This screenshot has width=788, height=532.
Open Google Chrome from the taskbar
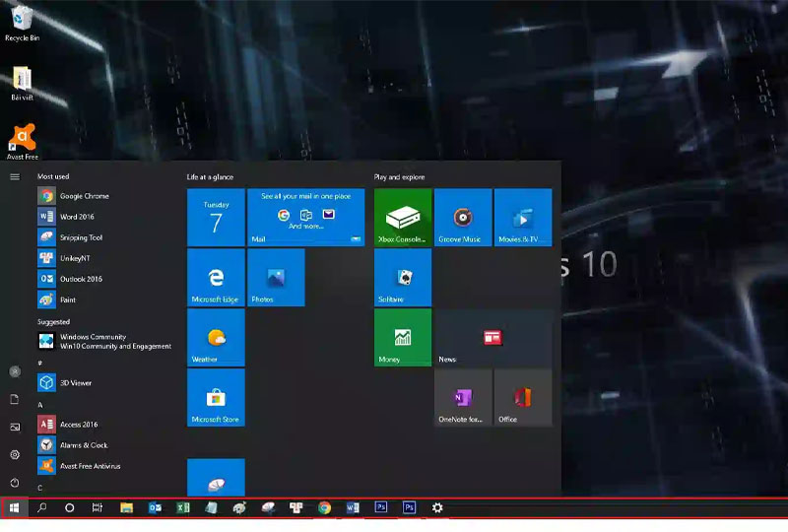[x=325, y=508]
